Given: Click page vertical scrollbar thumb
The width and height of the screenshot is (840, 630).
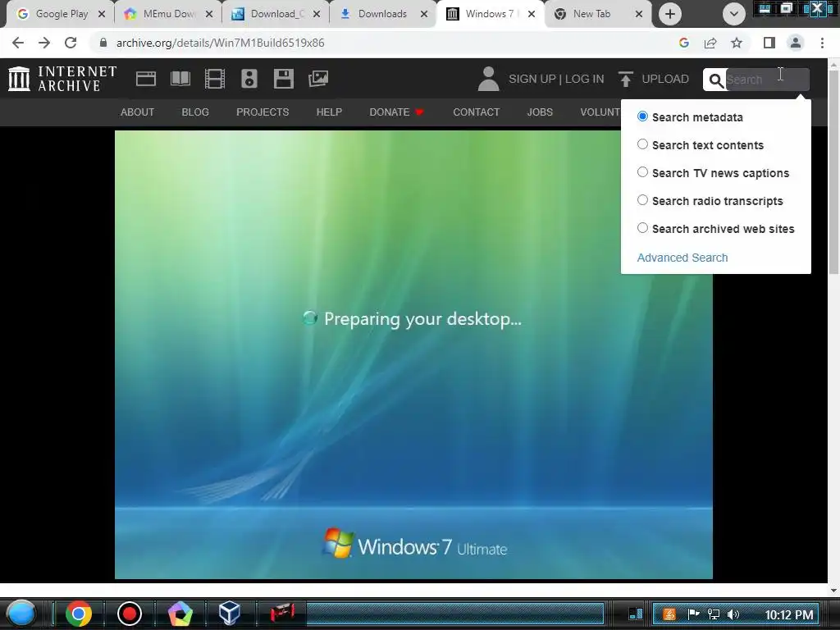Looking at the screenshot, I should click(833, 172).
